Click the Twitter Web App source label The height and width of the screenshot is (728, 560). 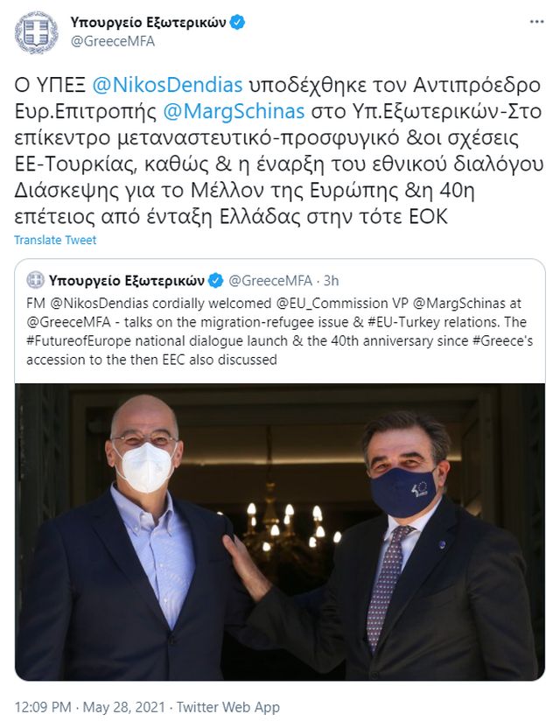(228, 707)
